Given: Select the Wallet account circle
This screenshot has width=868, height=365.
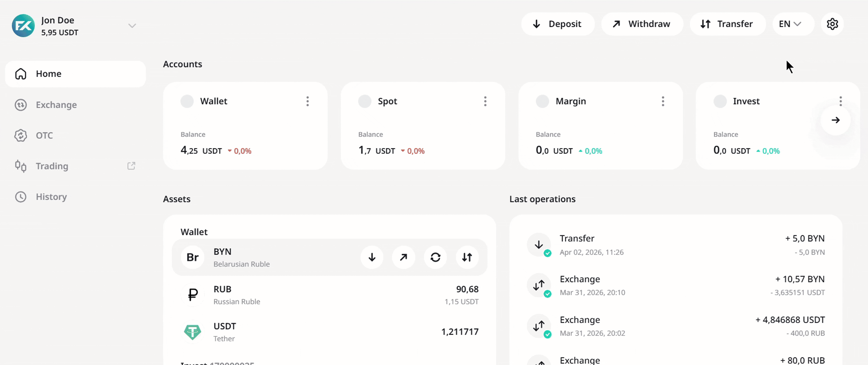Looking at the screenshot, I should [187, 101].
